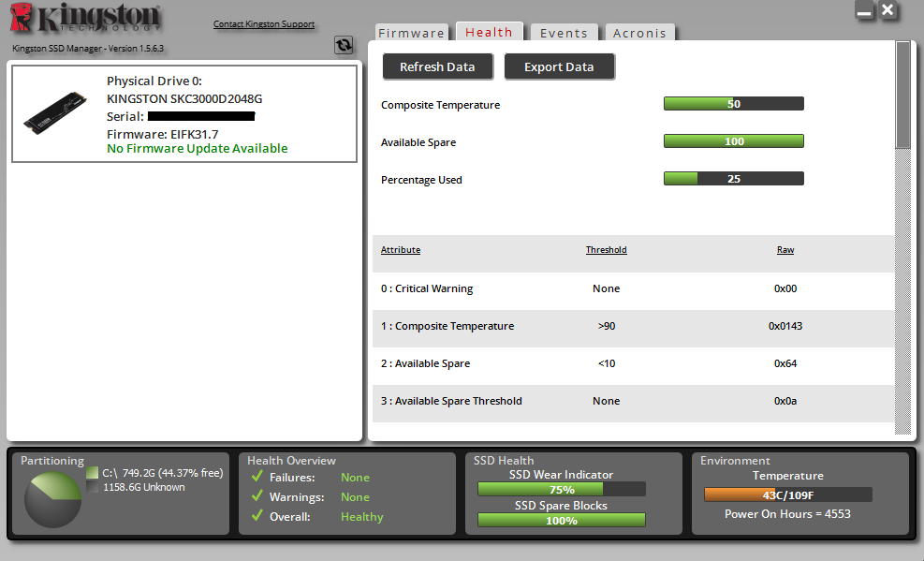The image size is (924, 561).
Task: Click the redacted Serial number field
Action: coord(201,116)
